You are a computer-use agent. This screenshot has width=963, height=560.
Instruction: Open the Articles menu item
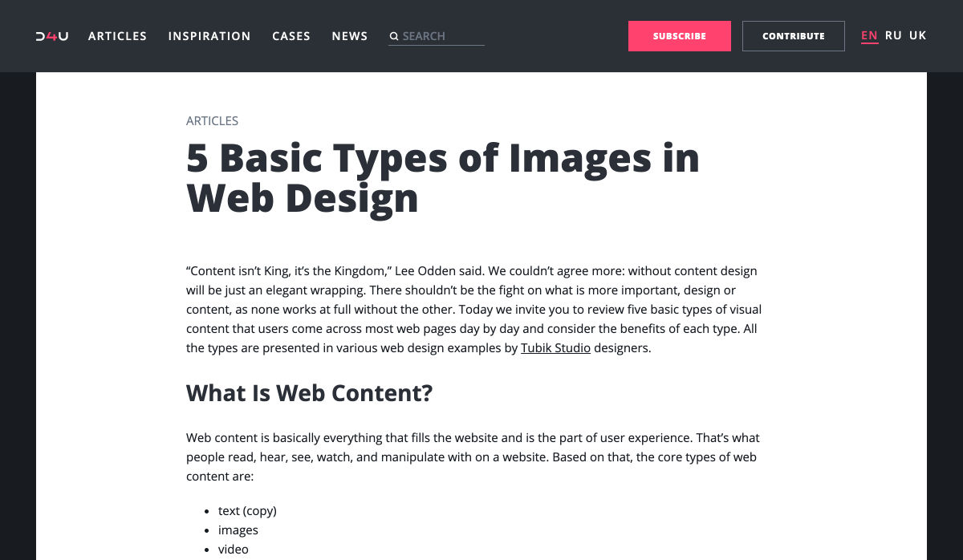pos(117,36)
